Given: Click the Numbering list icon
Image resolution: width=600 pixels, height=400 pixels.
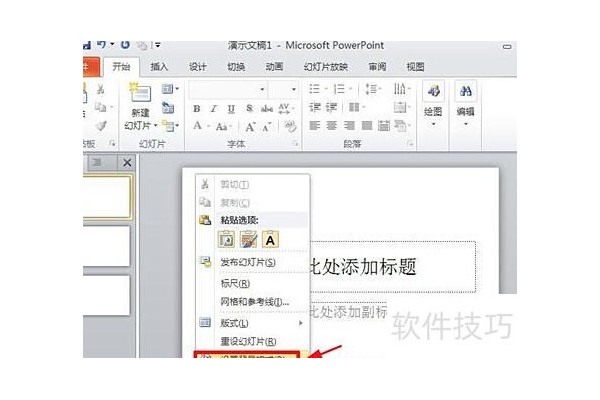Looking at the screenshot, I should pyautogui.click(x=339, y=89).
